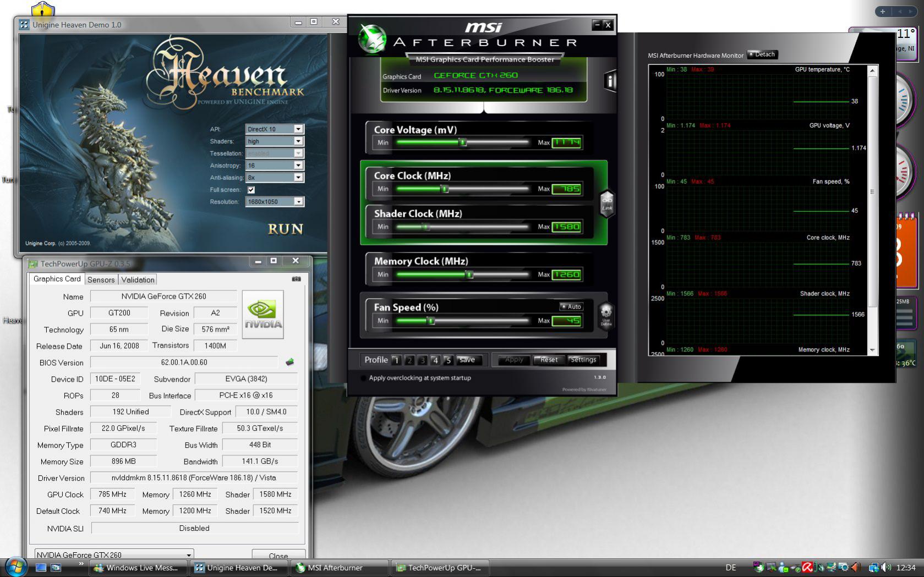
Task: Switch to TechPowerUp GPU-Z taskbar button
Action: (440, 568)
